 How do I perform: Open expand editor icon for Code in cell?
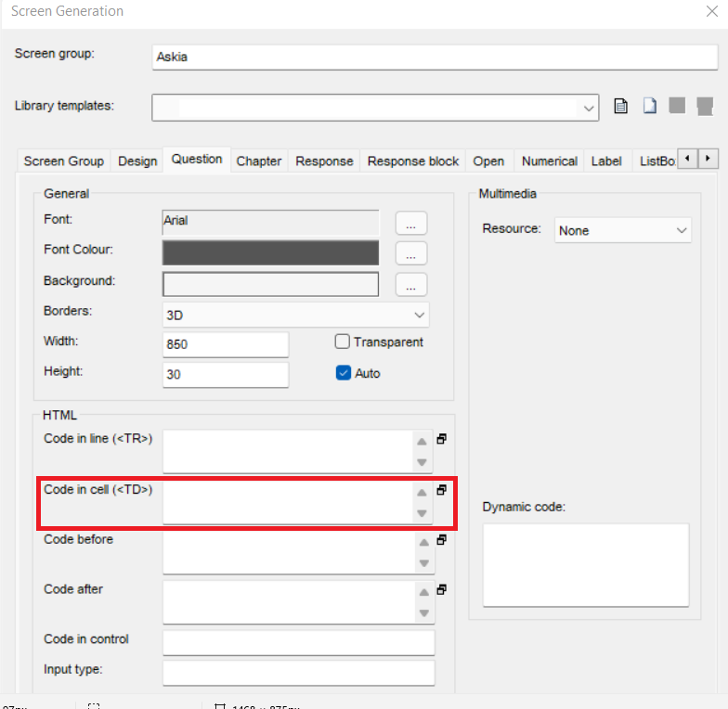pyautogui.click(x=442, y=490)
